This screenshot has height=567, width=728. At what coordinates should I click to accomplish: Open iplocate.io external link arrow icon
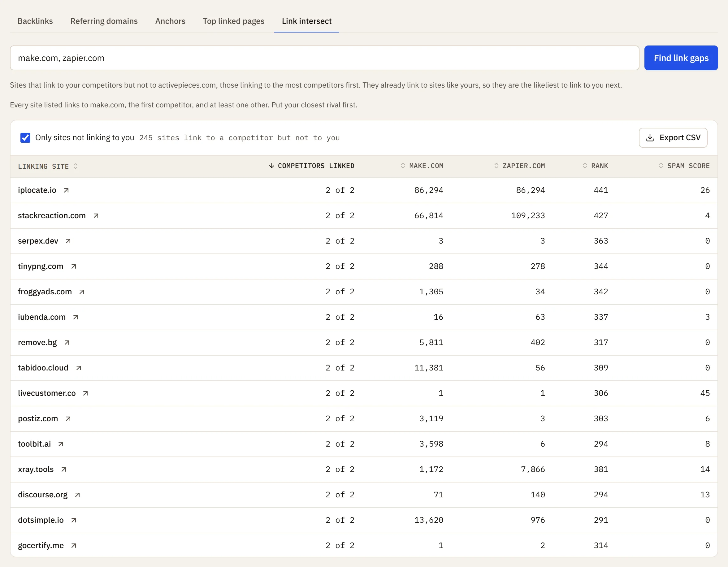click(x=66, y=190)
